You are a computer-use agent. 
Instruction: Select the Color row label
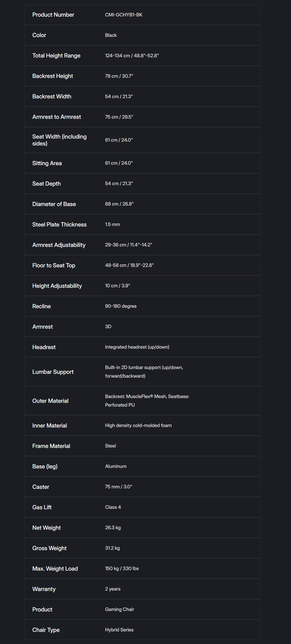pyautogui.click(x=39, y=35)
